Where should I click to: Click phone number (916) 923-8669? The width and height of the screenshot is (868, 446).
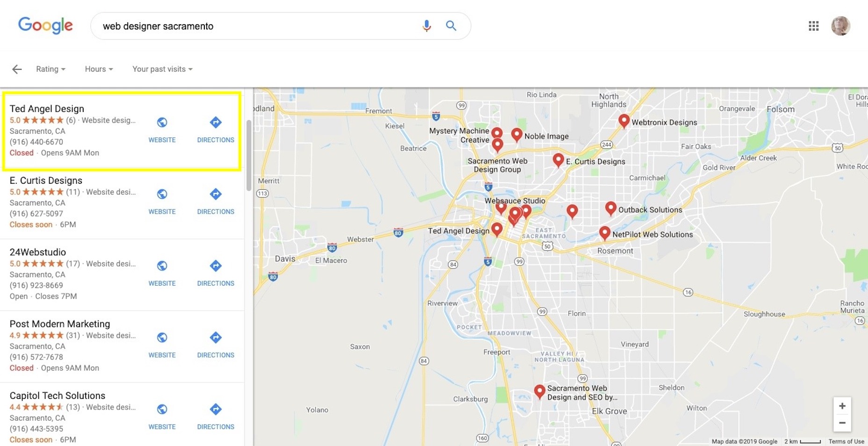pos(36,286)
